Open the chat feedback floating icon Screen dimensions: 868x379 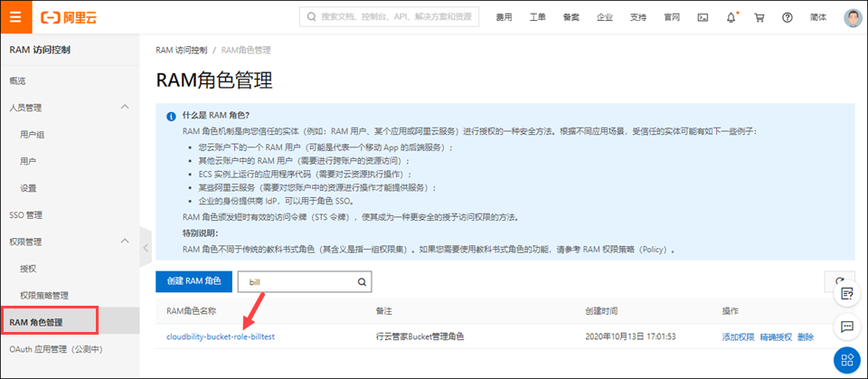point(847,326)
